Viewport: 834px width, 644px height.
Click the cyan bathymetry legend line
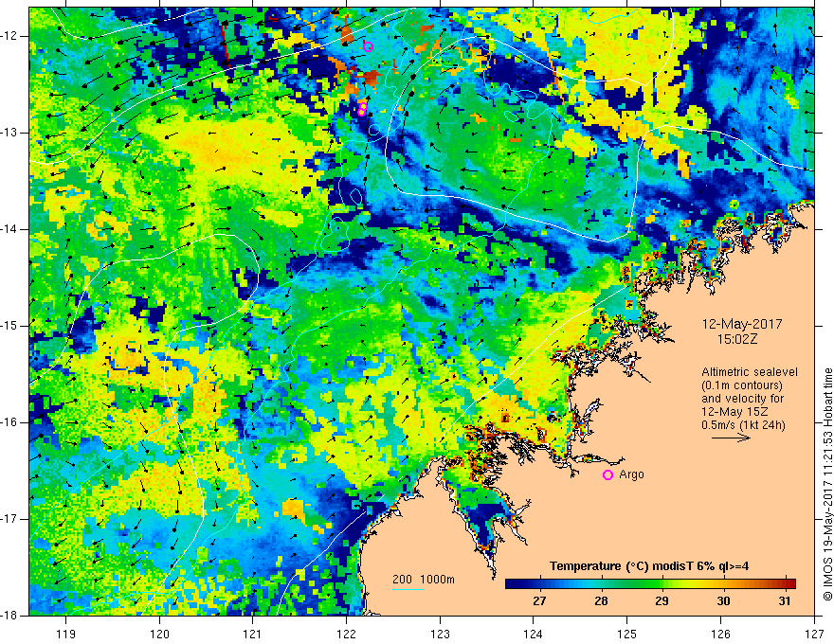click(x=408, y=589)
